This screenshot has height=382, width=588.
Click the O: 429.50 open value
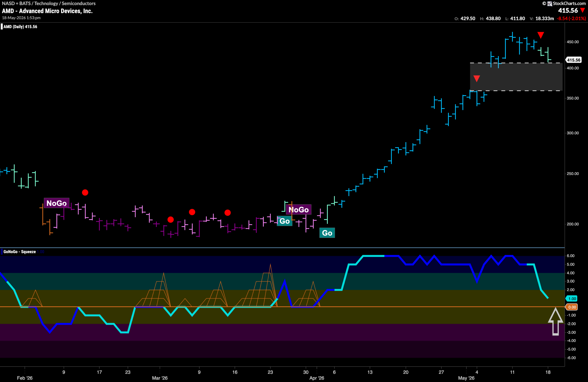pyautogui.click(x=465, y=19)
